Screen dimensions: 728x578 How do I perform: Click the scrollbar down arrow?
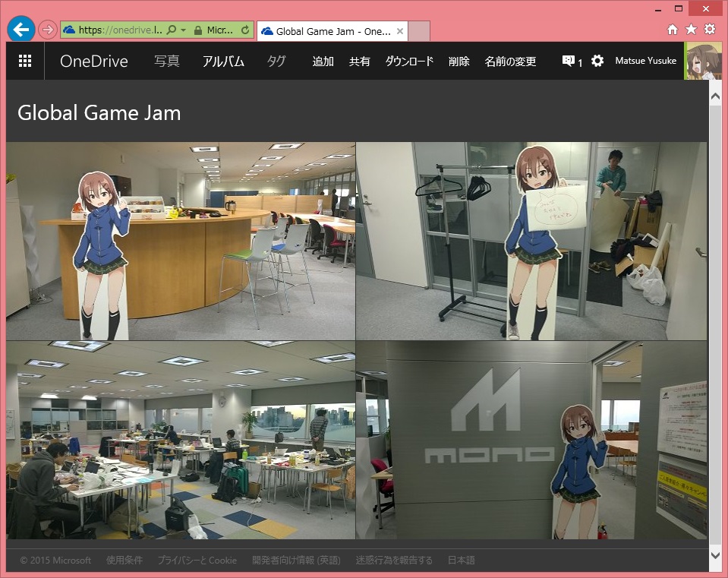click(714, 555)
